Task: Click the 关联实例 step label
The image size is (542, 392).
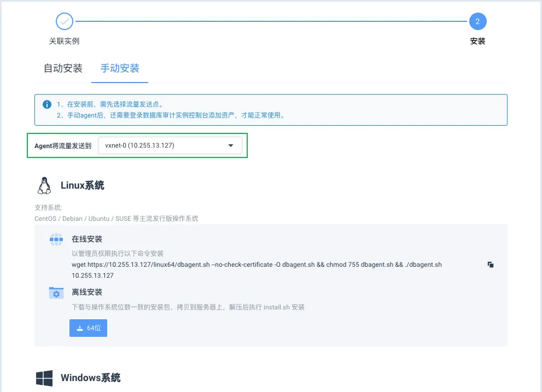Action: [65, 41]
